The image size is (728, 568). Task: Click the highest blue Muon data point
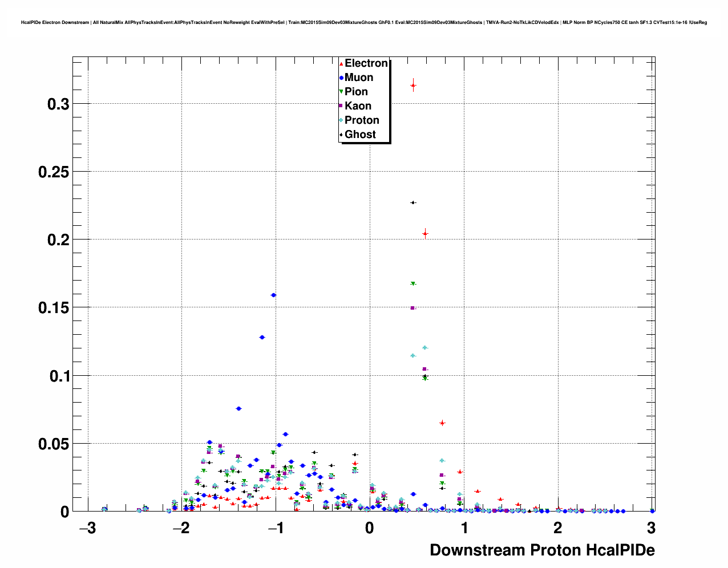click(x=273, y=295)
